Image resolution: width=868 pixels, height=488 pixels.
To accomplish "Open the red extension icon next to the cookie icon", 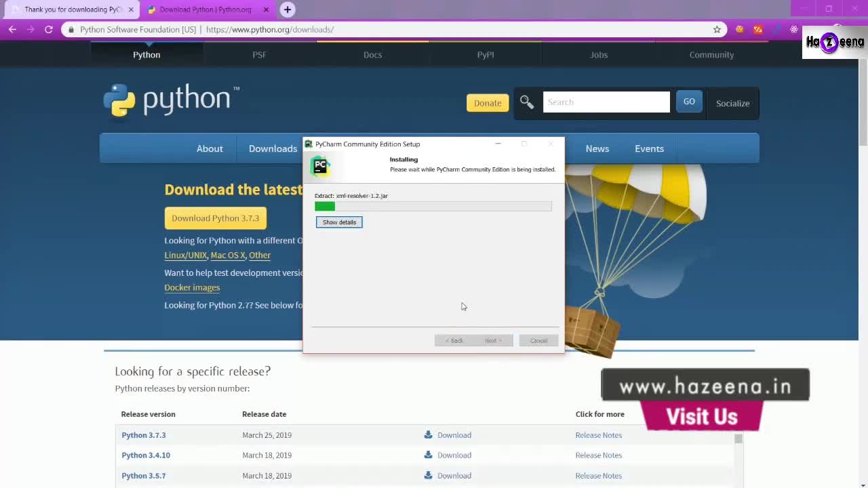I will 758,29.
